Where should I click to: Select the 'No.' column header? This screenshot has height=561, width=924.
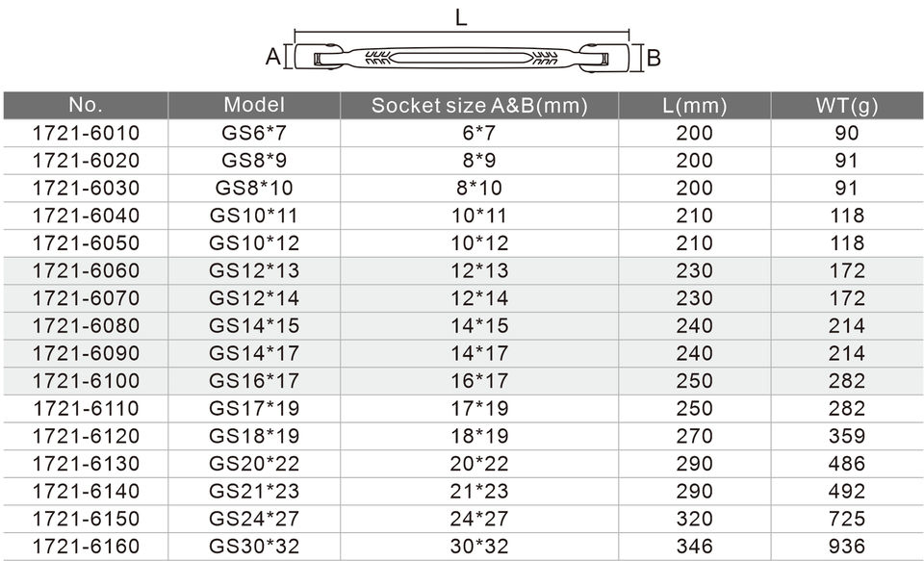click(86, 106)
